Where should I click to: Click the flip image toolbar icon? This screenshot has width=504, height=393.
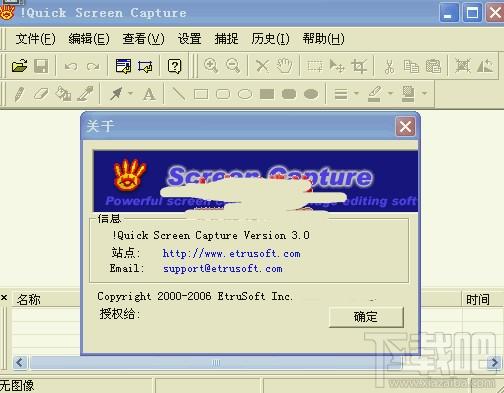485,66
